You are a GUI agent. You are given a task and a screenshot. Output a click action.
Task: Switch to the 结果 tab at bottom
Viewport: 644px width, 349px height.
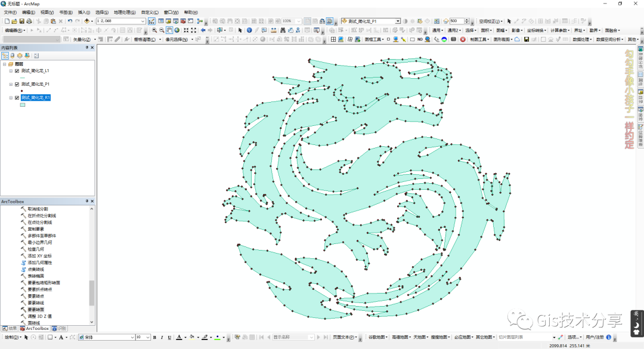(10, 328)
